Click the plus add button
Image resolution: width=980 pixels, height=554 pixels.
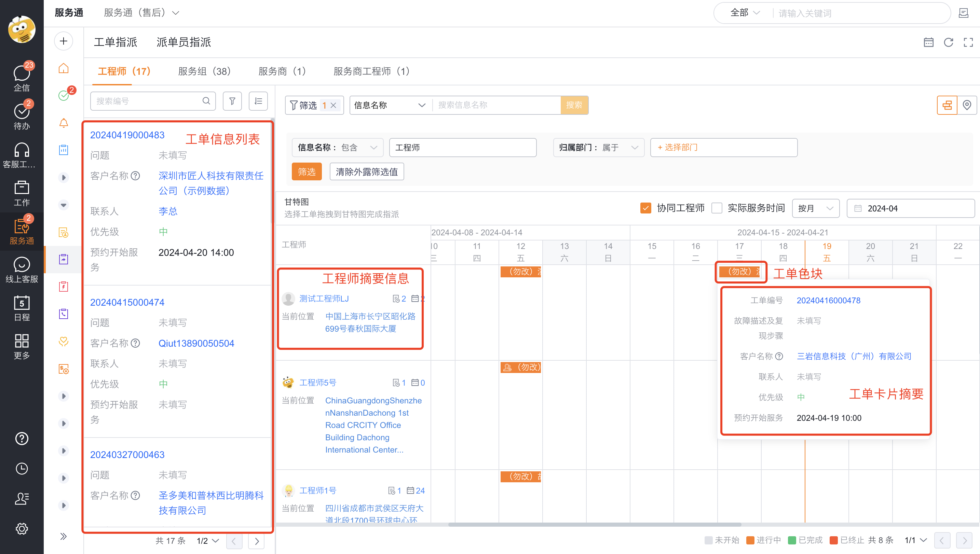coord(64,41)
